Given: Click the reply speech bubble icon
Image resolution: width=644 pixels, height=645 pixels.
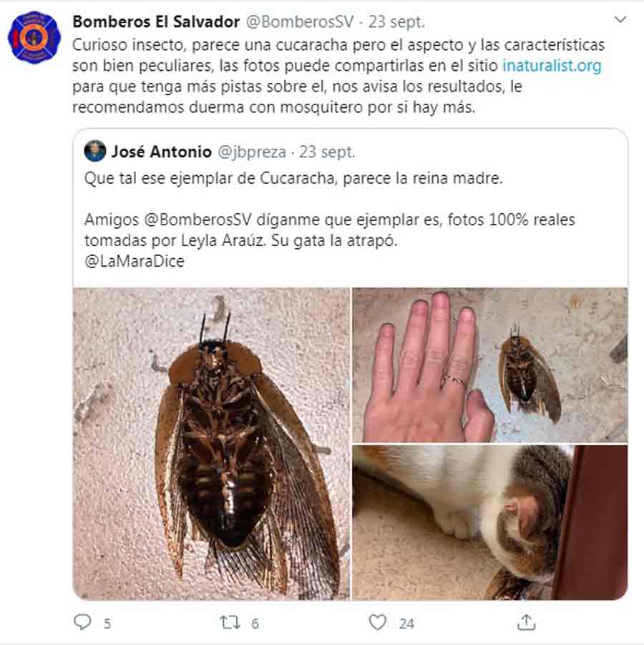Looking at the screenshot, I should pos(82,622).
